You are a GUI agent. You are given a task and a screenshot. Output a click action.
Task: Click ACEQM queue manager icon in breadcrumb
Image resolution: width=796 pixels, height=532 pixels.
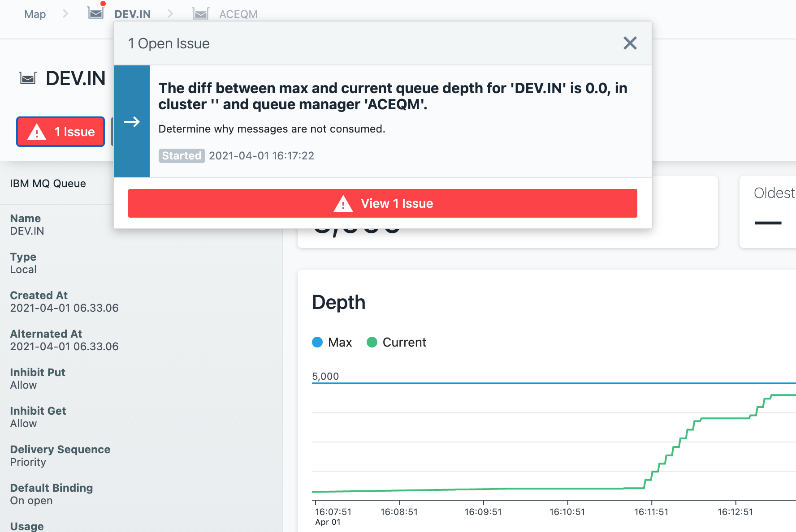tap(201, 14)
